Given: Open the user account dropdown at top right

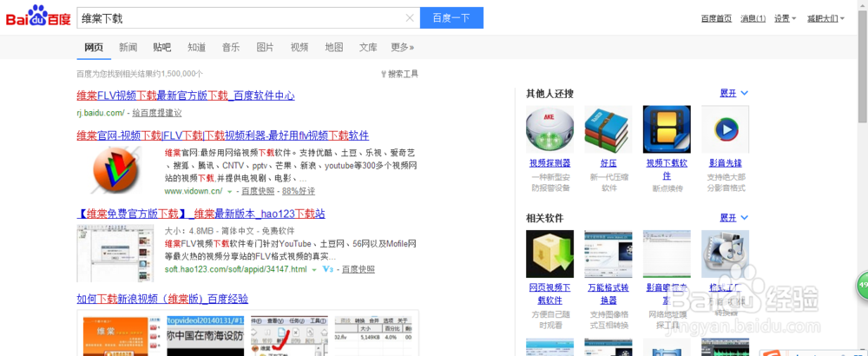Looking at the screenshot, I should coord(826,18).
